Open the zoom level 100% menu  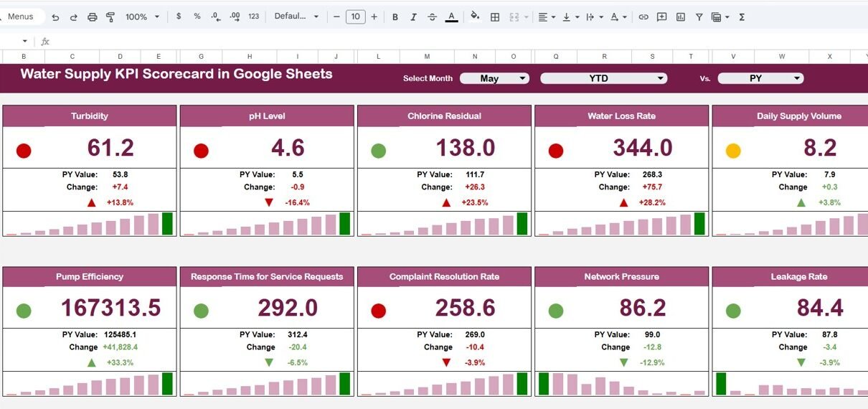(x=142, y=17)
